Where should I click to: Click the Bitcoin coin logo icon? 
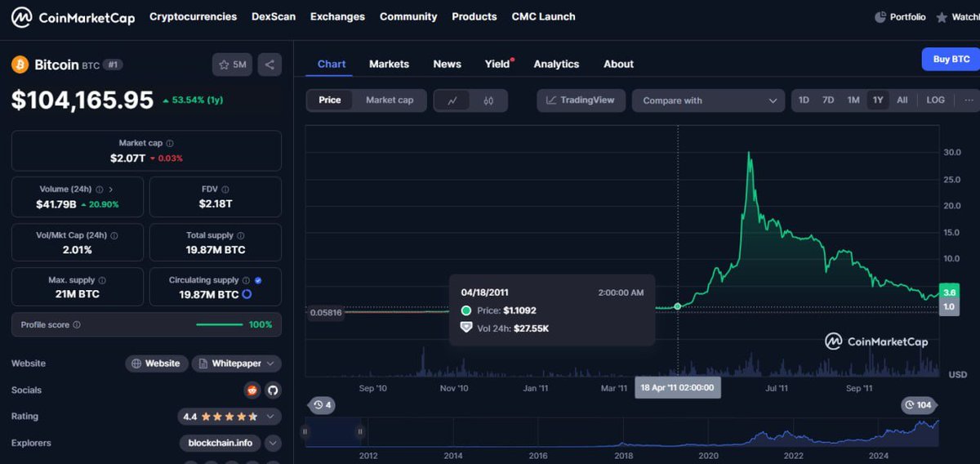pos(20,65)
